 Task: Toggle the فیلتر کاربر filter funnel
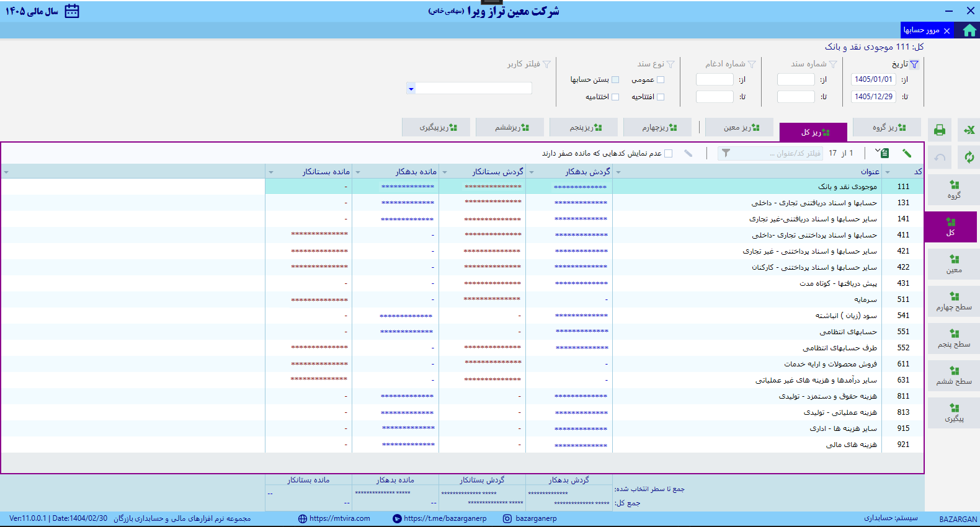546,64
